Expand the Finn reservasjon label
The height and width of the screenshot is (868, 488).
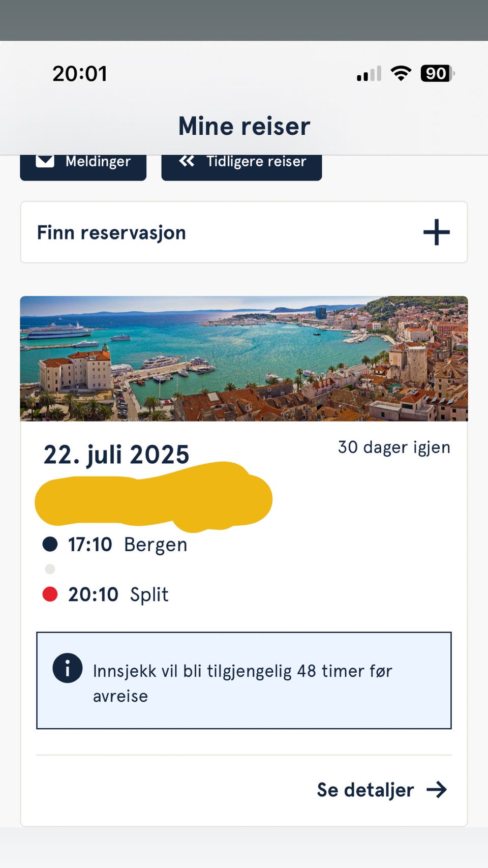click(111, 233)
